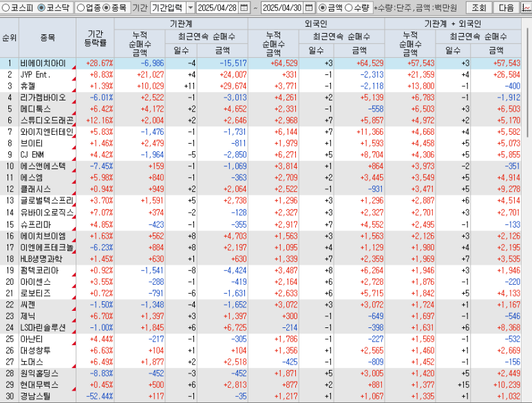Select the 코스닥 market radio button
Viewport: 532px width, 403px height.
point(41,8)
